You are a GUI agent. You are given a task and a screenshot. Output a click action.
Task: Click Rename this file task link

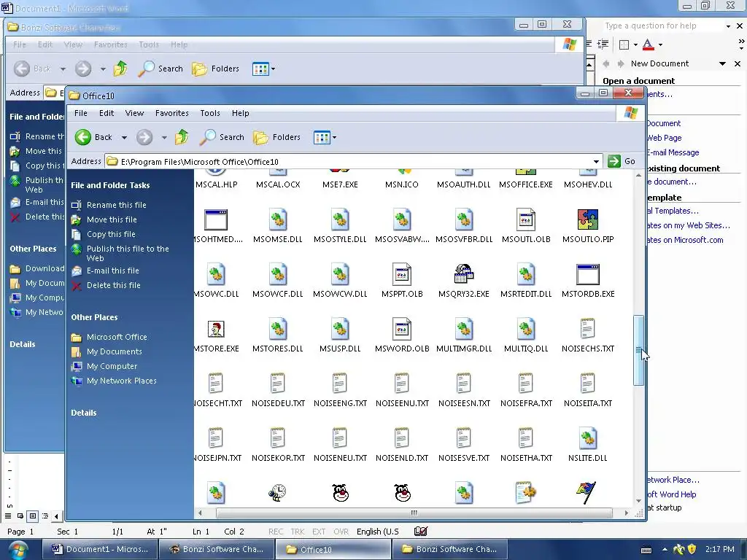click(116, 205)
